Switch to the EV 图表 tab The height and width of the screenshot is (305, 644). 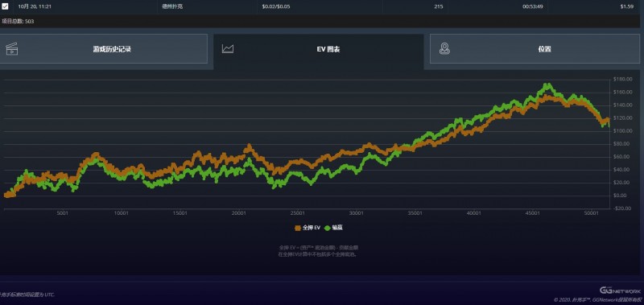[319, 52]
